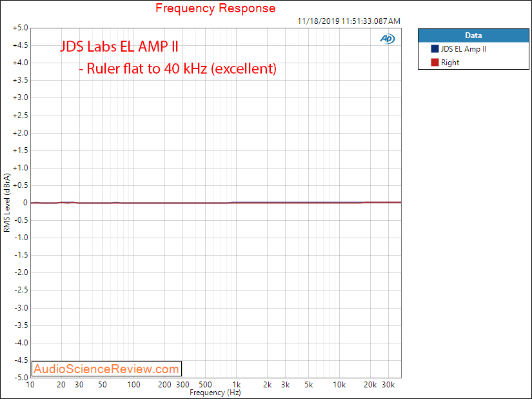Click the 0 y-axis value
Screen dimensions: 532x399
(x=25, y=203)
